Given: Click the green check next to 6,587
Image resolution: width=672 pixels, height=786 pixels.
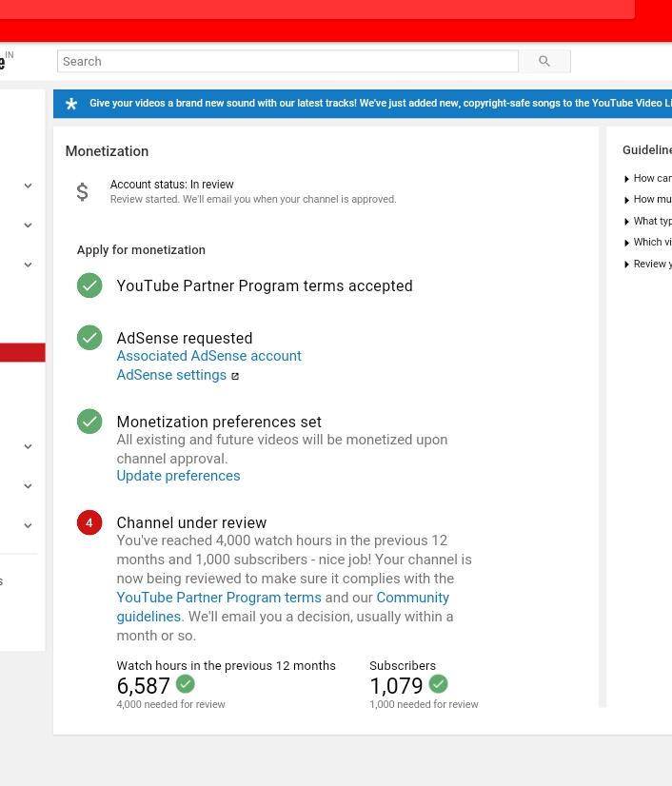Looking at the screenshot, I should [185, 684].
